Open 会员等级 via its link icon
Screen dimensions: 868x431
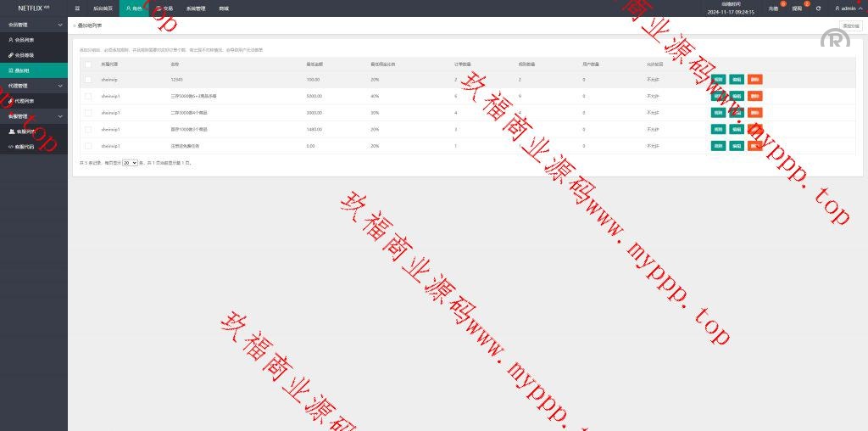(10, 55)
